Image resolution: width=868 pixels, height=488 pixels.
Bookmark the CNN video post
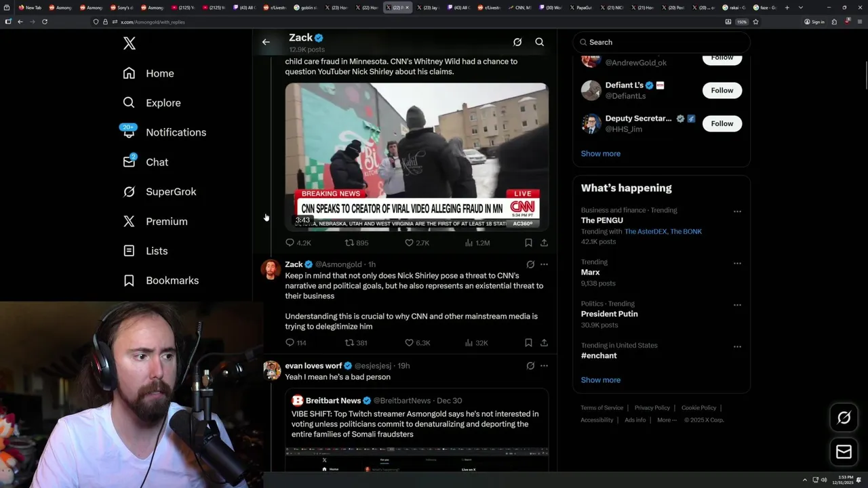(x=528, y=243)
